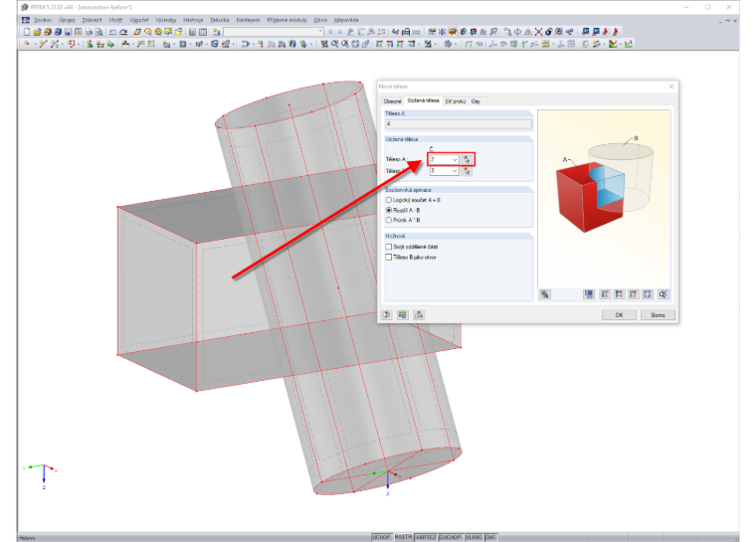
Task: Click the third footer icon beside table icon
Action: [419, 315]
